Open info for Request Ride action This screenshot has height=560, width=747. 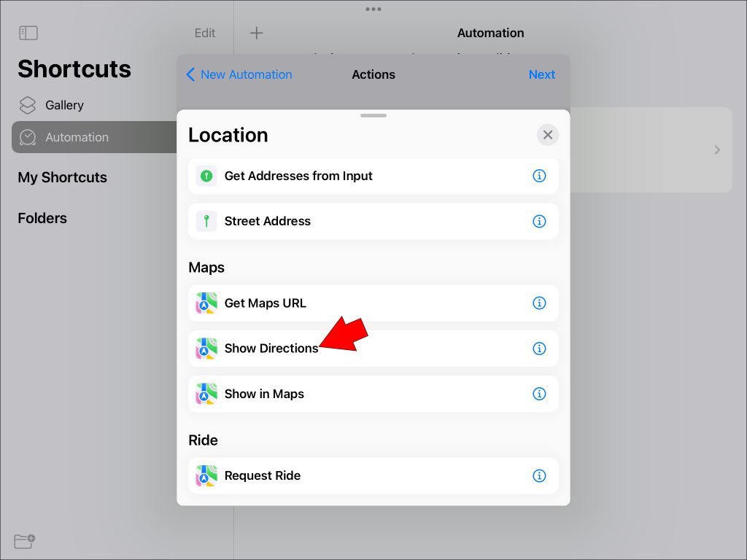pyautogui.click(x=539, y=475)
